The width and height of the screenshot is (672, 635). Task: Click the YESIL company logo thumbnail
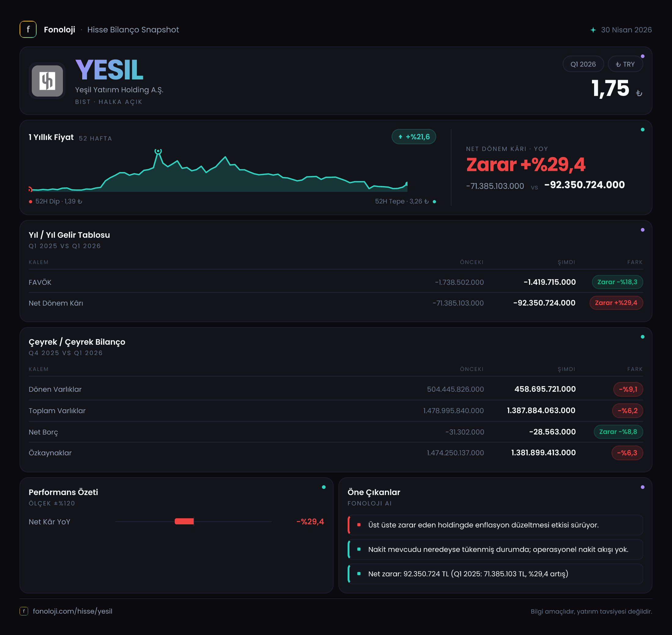(47, 81)
